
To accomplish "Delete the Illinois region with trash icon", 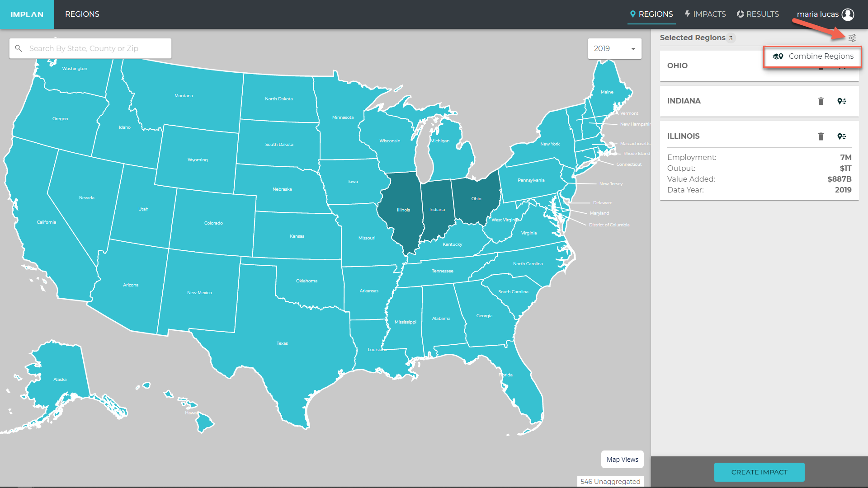I will tap(821, 136).
